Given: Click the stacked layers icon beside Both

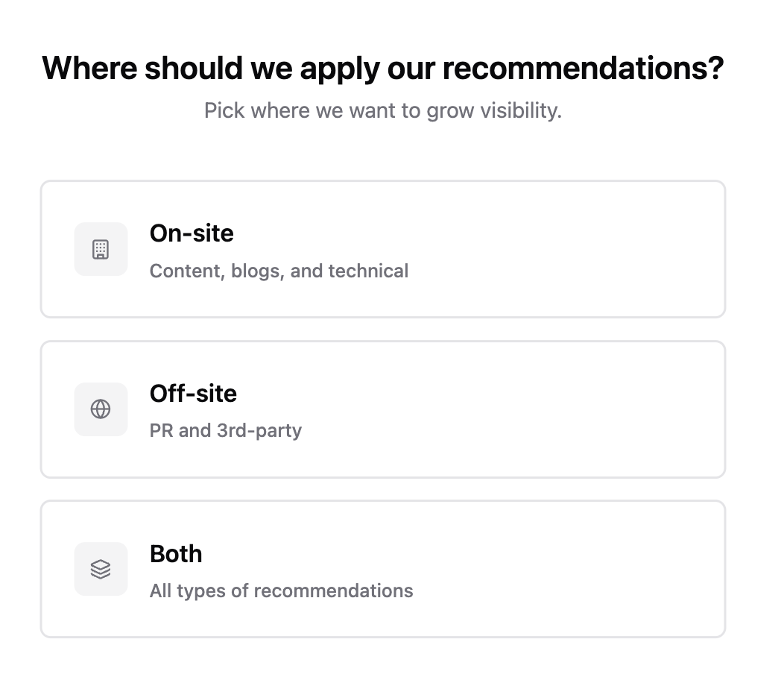Looking at the screenshot, I should pyautogui.click(x=101, y=569).
